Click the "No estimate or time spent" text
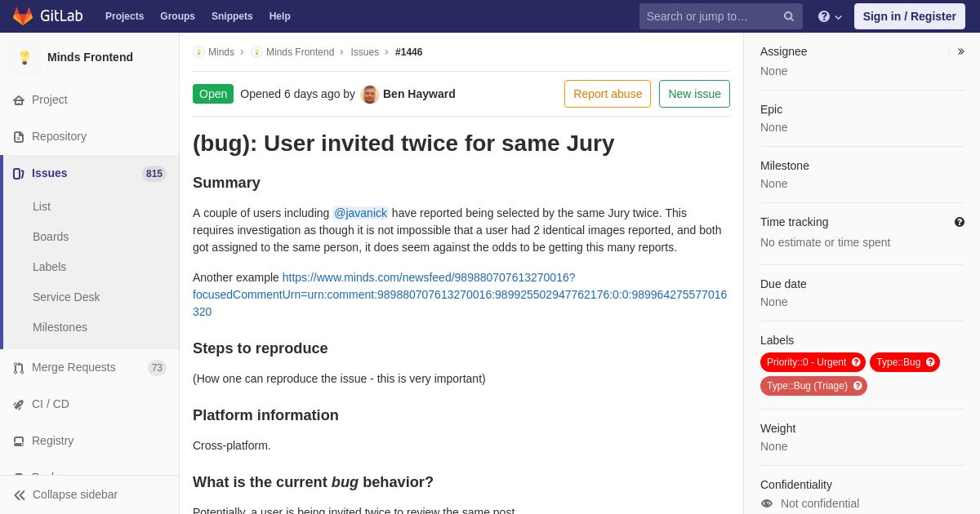This screenshot has width=980, height=514. pos(825,242)
